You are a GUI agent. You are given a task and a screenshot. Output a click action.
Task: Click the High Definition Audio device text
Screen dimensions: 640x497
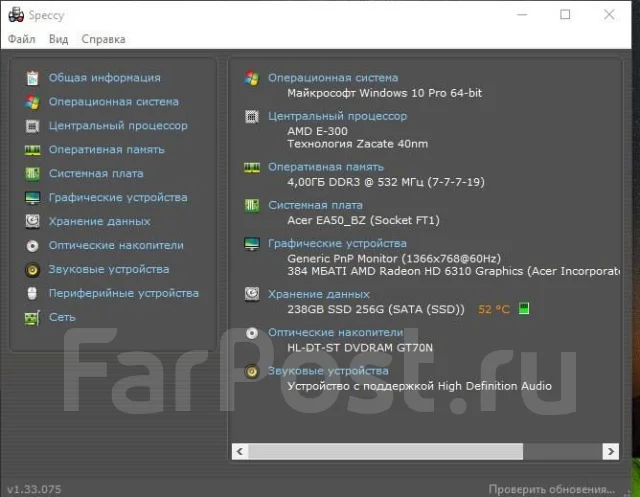coord(420,386)
